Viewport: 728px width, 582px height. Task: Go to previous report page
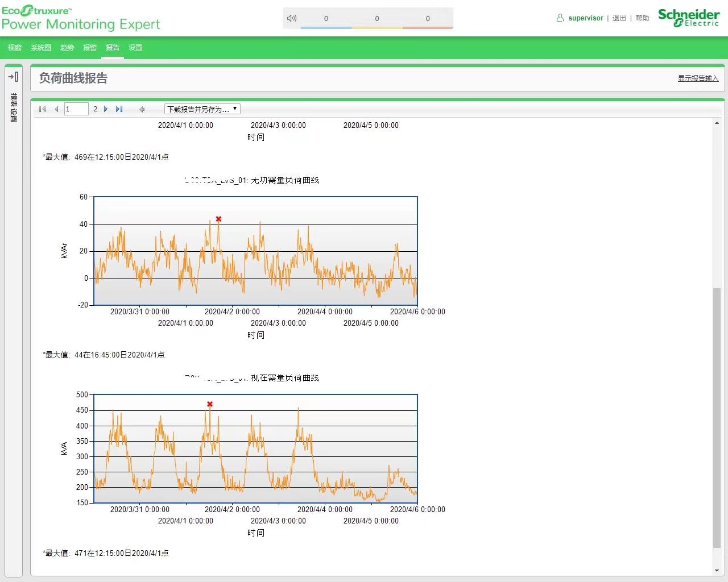coord(56,109)
